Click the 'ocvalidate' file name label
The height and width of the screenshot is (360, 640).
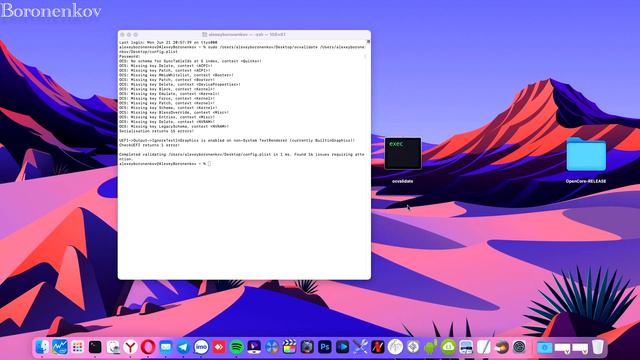pyautogui.click(x=402, y=181)
